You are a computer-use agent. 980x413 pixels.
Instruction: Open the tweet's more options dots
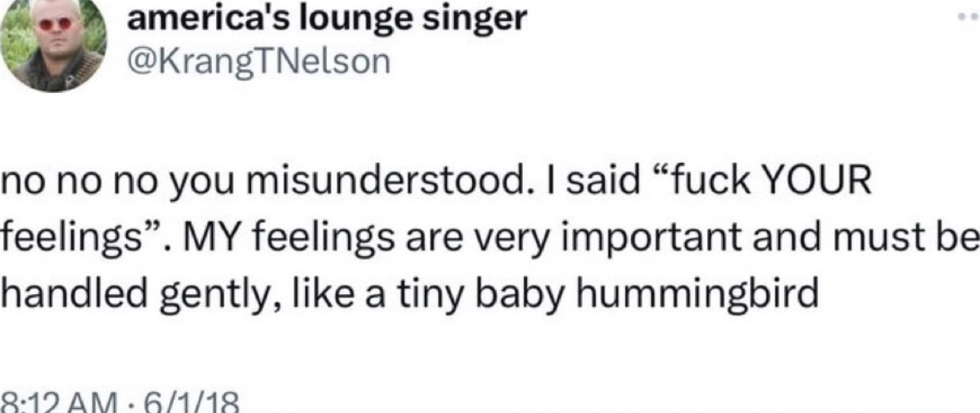(965, 15)
